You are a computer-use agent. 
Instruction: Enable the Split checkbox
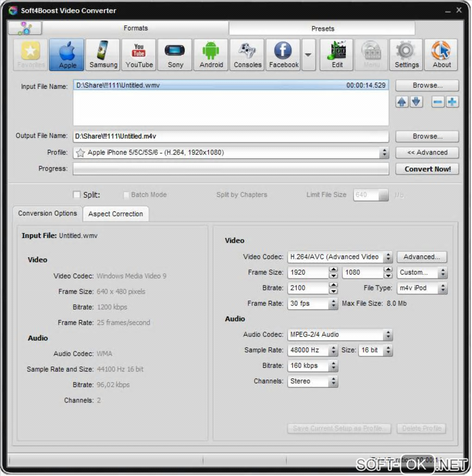tap(77, 195)
